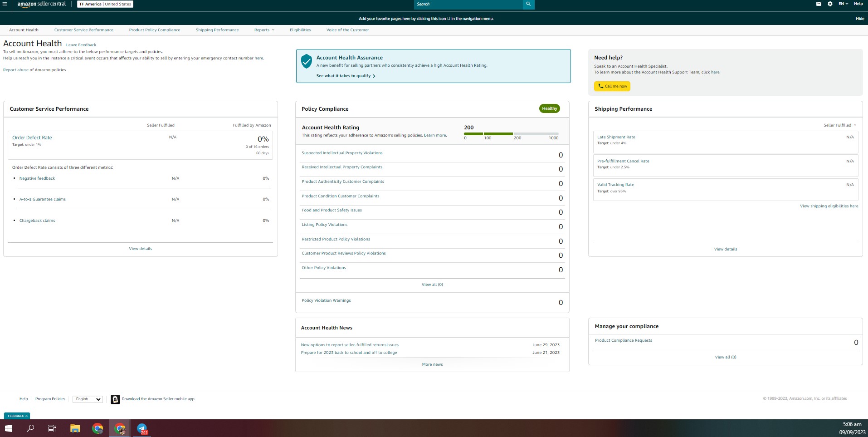868x437 pixels.
Task: Open See what it takes to qualify
Action: pos(346,76)
